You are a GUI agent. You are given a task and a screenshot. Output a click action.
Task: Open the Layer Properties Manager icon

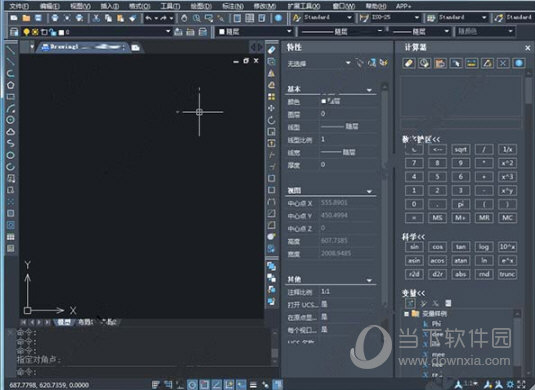click(x=14, y=32)
